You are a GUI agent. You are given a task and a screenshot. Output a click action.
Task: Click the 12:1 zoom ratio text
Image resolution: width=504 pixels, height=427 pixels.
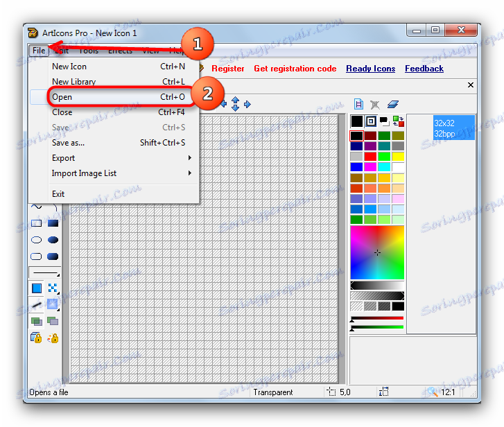coord(448,392)
